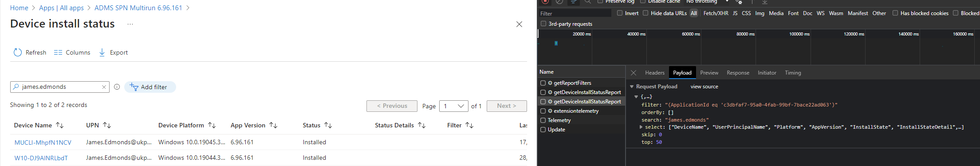Filter requests by CSS type
Viewport: 980px width, 166px height.
tap(746, 13)
